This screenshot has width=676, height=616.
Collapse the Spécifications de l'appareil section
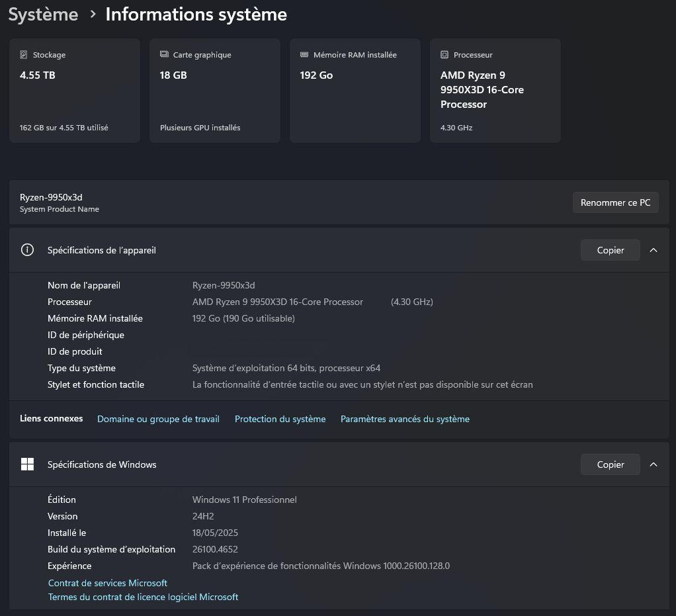(654, 250)
